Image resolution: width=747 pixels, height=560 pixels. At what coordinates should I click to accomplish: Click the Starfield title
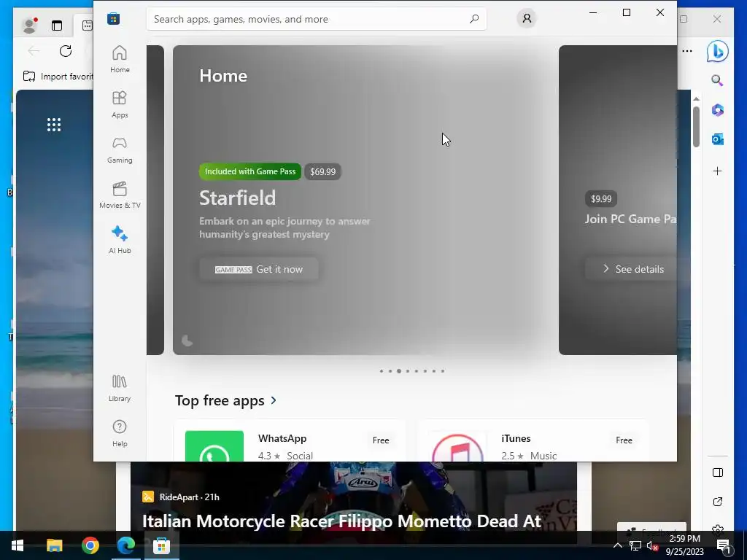coord(237,198)
